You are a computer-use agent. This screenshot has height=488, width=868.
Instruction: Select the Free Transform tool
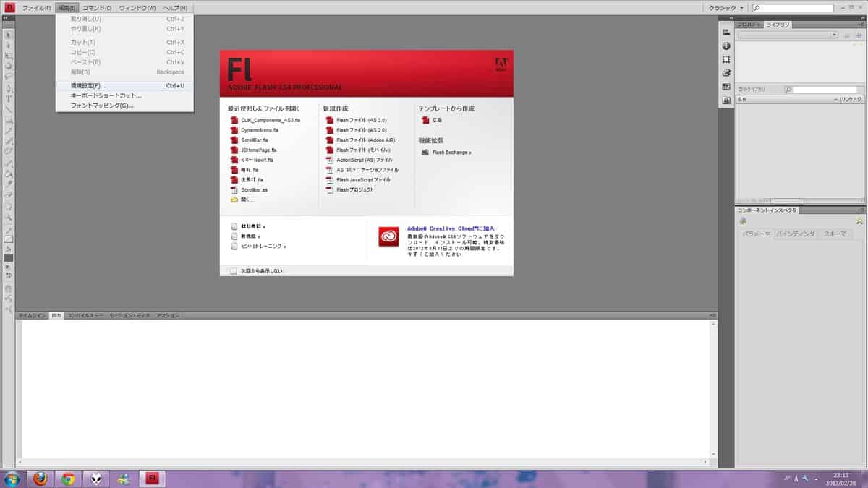[9, 55]
